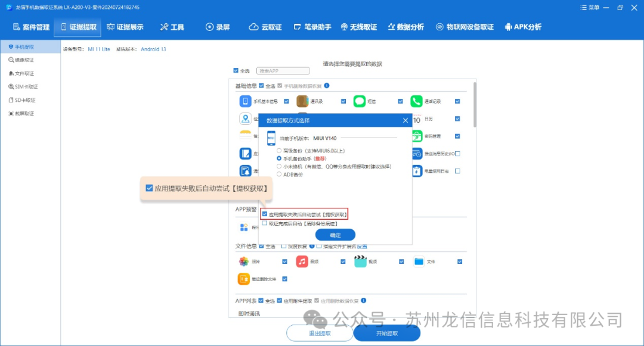Click the colorful 照片 flower icon
644x346 pixels.
point(243,261)
